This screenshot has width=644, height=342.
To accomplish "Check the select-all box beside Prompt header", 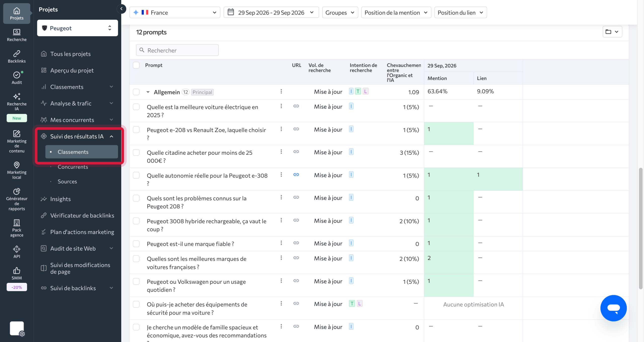I will [x=136, y=65].
